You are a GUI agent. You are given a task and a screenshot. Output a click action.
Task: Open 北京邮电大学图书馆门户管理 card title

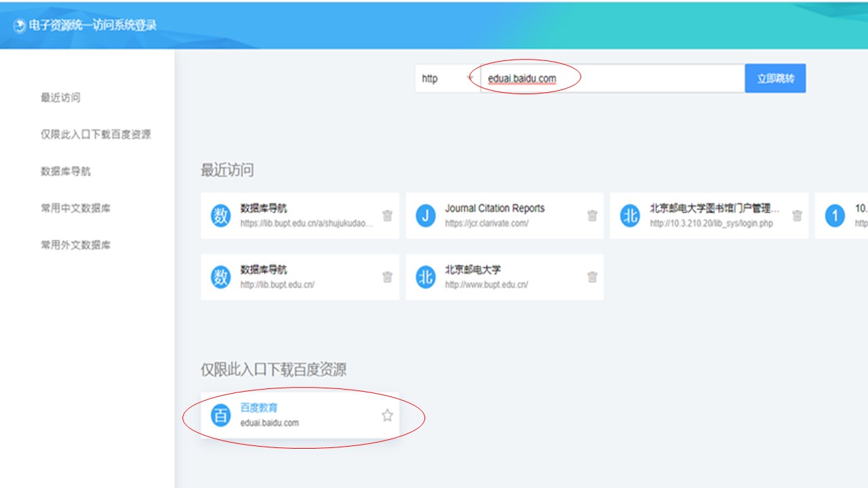(x=715, y=208)
